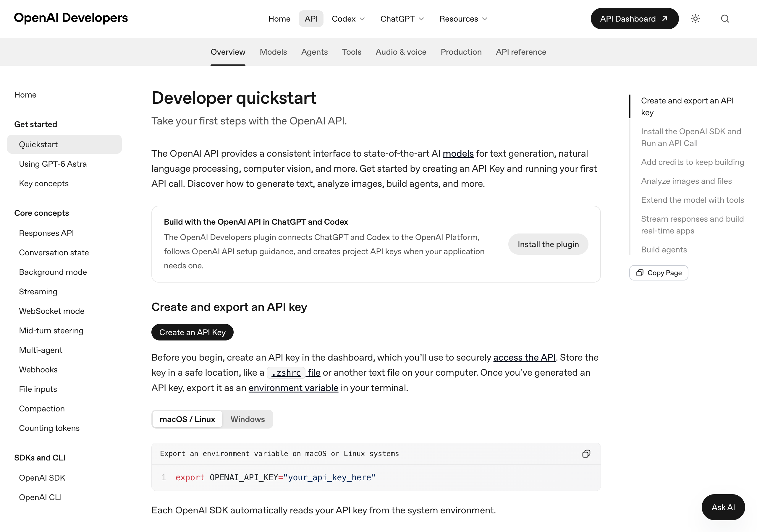Open search with the magnifier icon
Viewport: 757px width, 532px height.
coord(725,19)
